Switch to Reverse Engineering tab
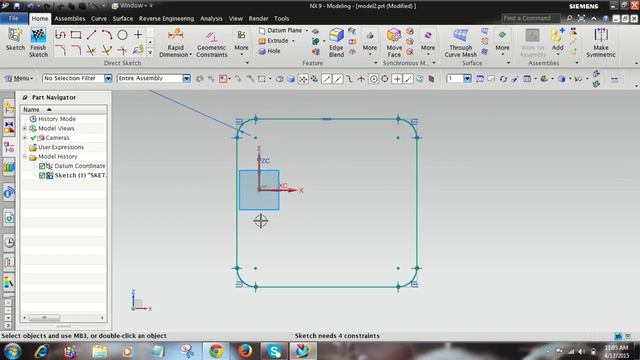The width and height of the screenshot is (640, 360). click(167, 18)
